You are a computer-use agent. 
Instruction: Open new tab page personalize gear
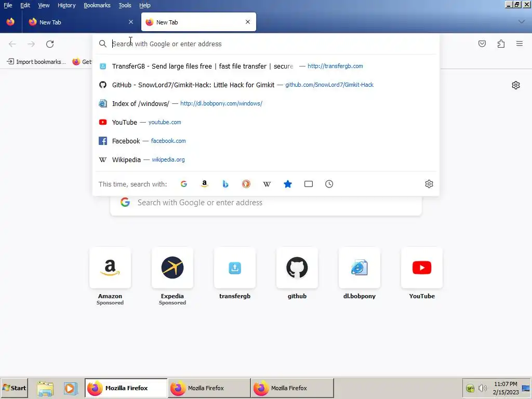click(x=516, y=85)
